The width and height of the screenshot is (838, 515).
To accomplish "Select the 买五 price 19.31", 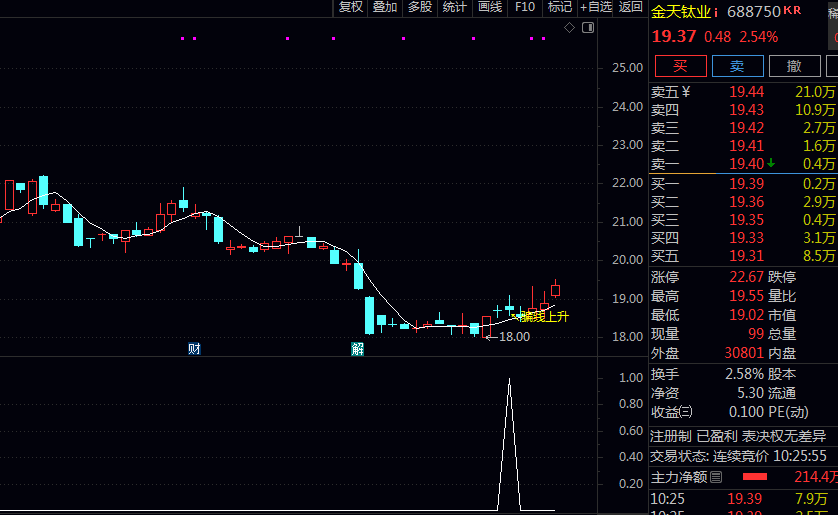I will point(747,256).
